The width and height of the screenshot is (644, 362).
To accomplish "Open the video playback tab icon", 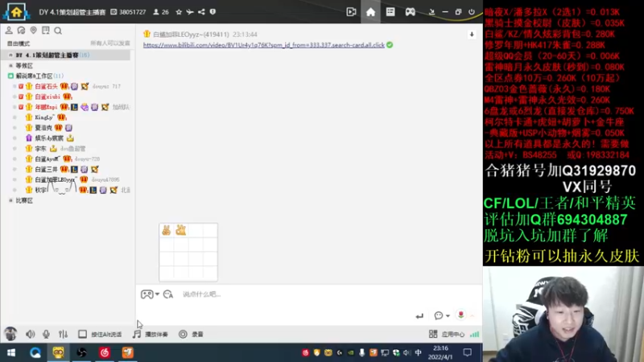I will pyautogui.click(x=351, y=12).
